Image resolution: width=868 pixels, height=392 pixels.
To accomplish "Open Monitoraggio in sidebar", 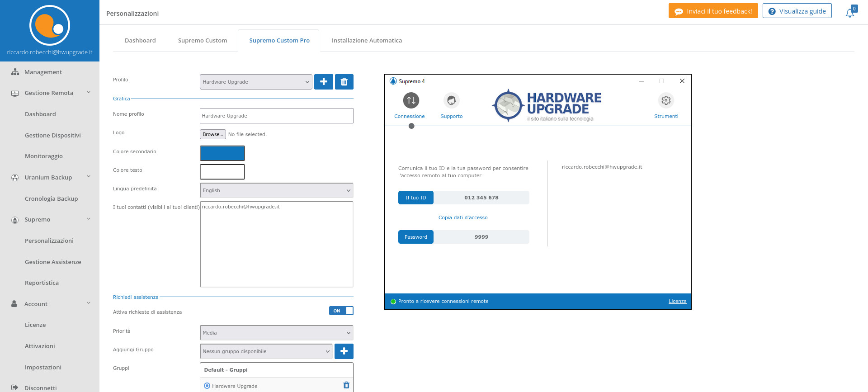I will (x=44, y=156).
